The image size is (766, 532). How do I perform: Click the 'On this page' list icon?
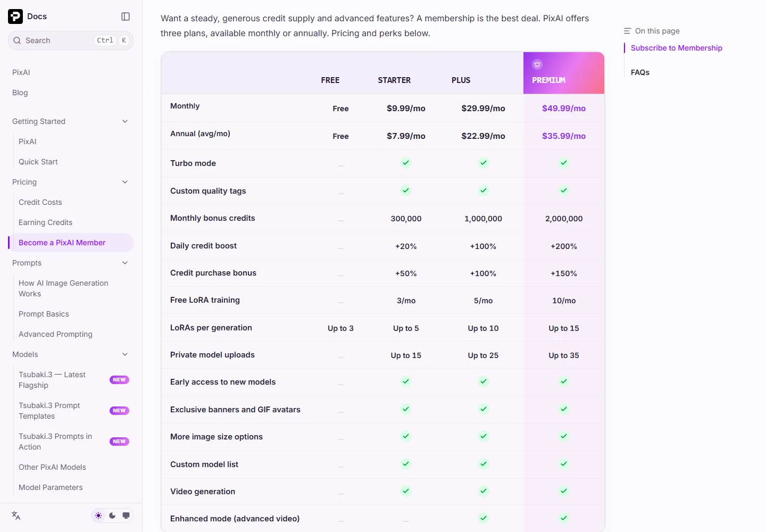[627, 31]
